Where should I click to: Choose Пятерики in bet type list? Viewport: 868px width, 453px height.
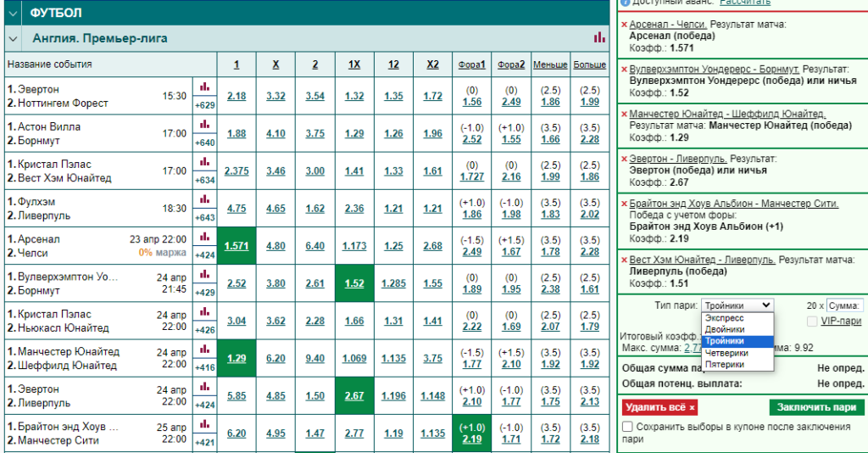(737, 365)
